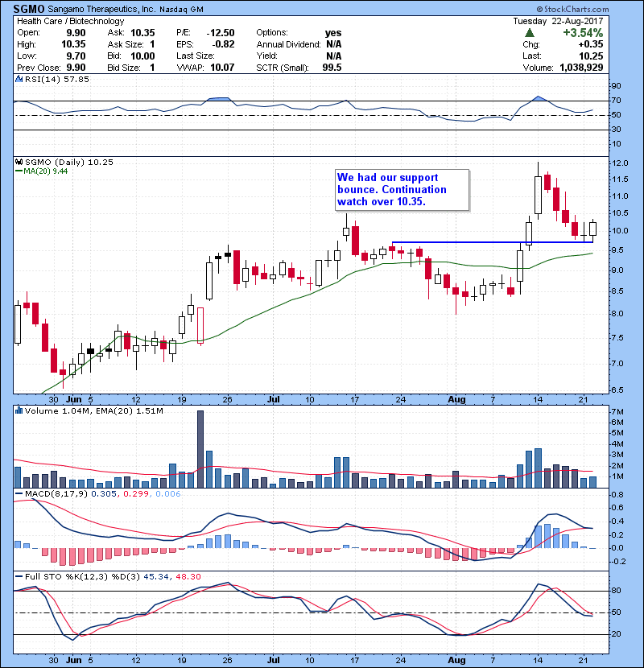Click the EPS value -0.82
Image resolution: width=644 pixels, height=668 pixels.
tap(223, 44)
